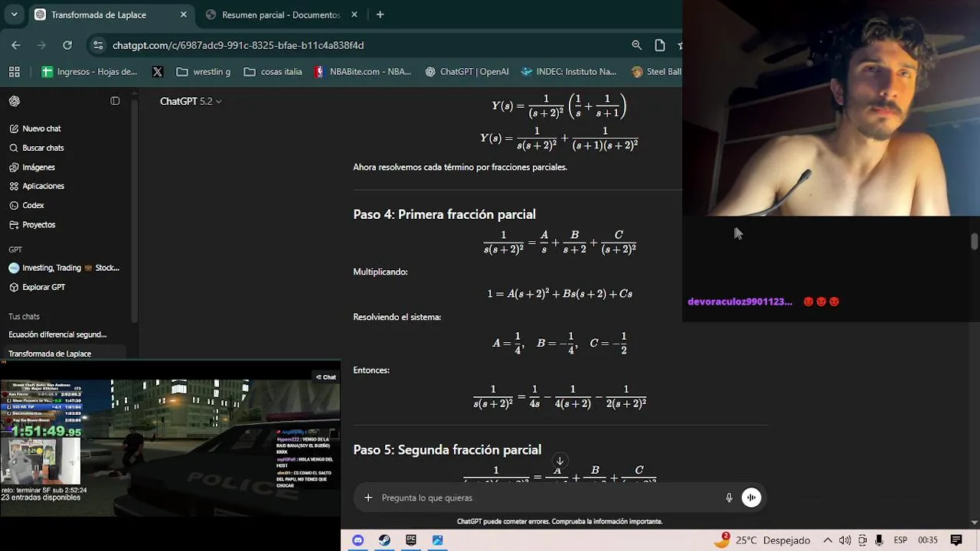
Task: Select the Paso 4: Primera fracción parcial heading
Action: 444,214
